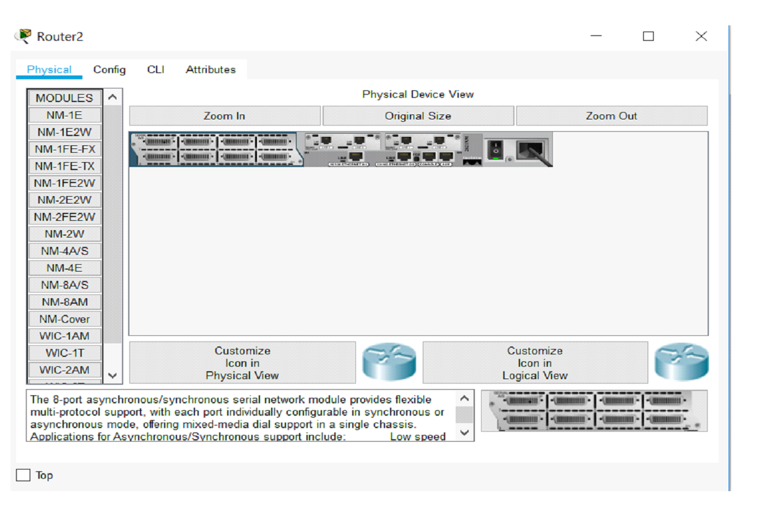
Task: Toggle the router power switch
Action: pyautogui.click(x=495, y=148)
